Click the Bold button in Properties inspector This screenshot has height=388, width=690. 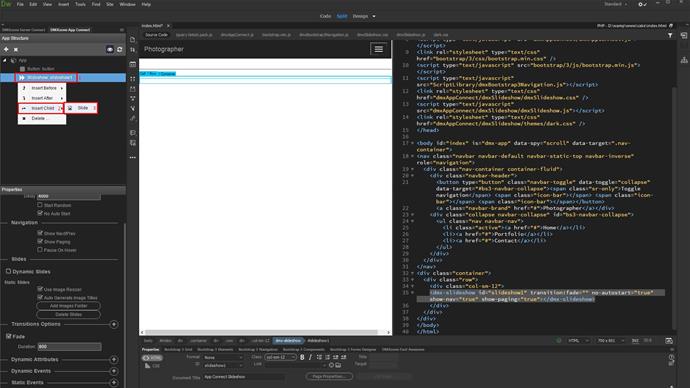(x=302, y=357)
